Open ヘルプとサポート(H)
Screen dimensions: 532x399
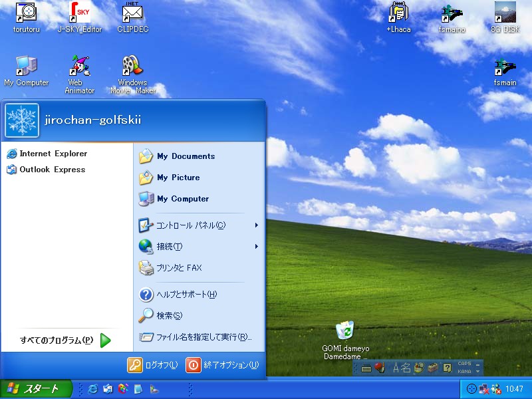click(178, 294)
